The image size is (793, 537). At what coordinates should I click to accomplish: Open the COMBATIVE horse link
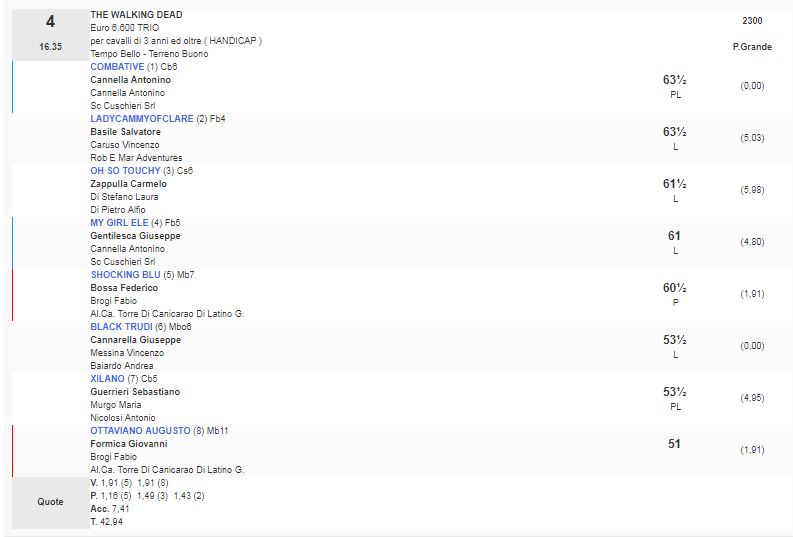pos(117,67)
